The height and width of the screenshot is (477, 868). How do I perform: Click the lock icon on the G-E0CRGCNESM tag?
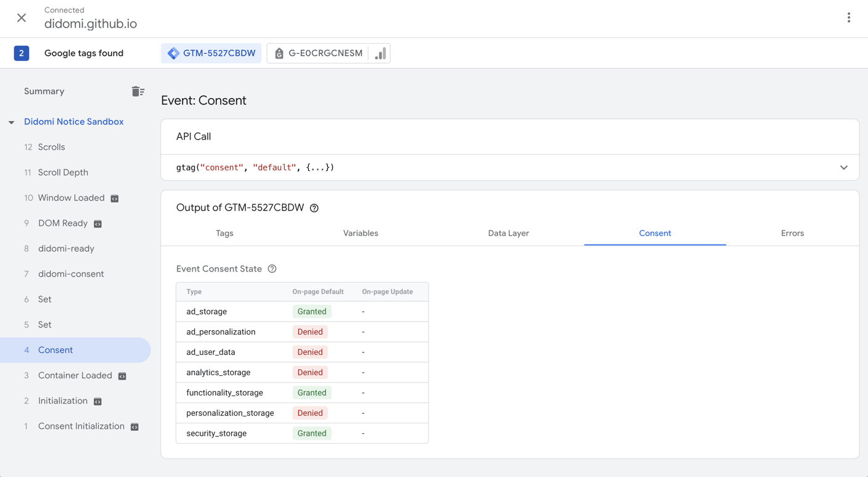click(x=279, y=53)
